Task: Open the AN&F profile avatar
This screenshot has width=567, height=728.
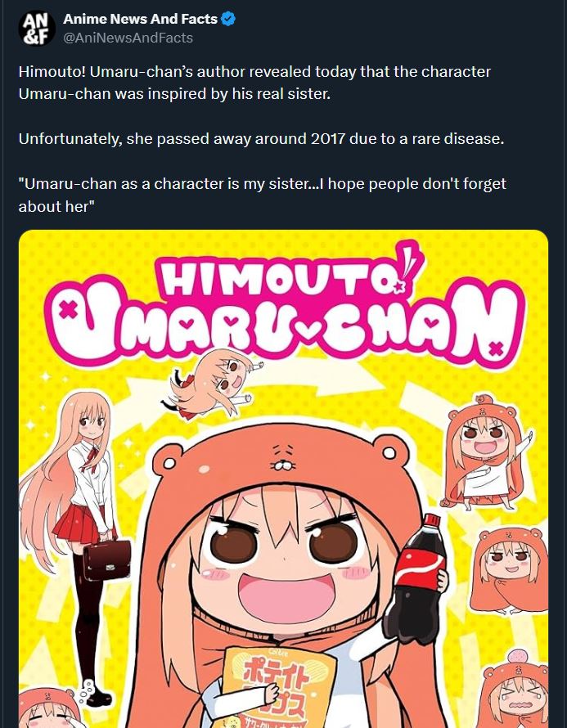Action: tap(37, 29)
